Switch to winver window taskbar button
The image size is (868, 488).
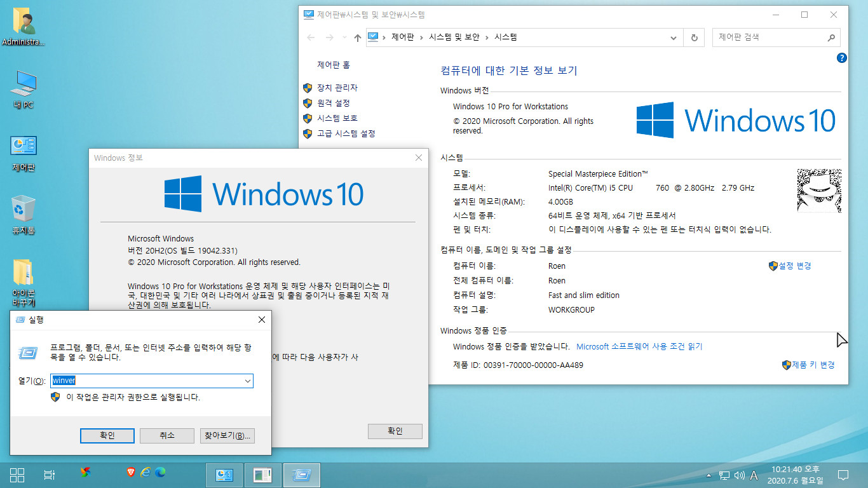click(262, 475)
